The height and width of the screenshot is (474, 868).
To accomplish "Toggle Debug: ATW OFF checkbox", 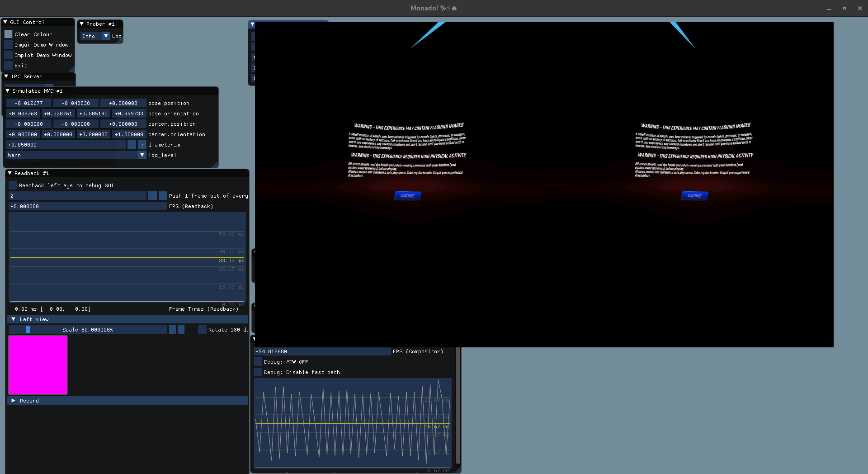I will click(x=258, y=362).
